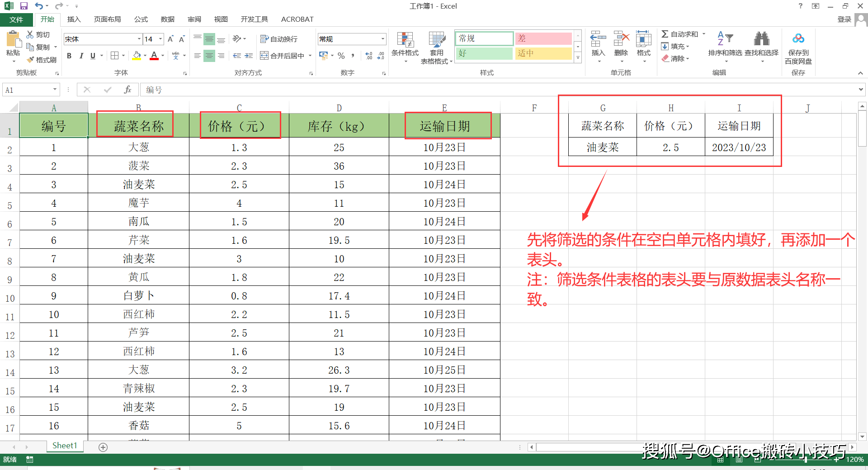Click the Percent style icon

(x=341, y=56)
